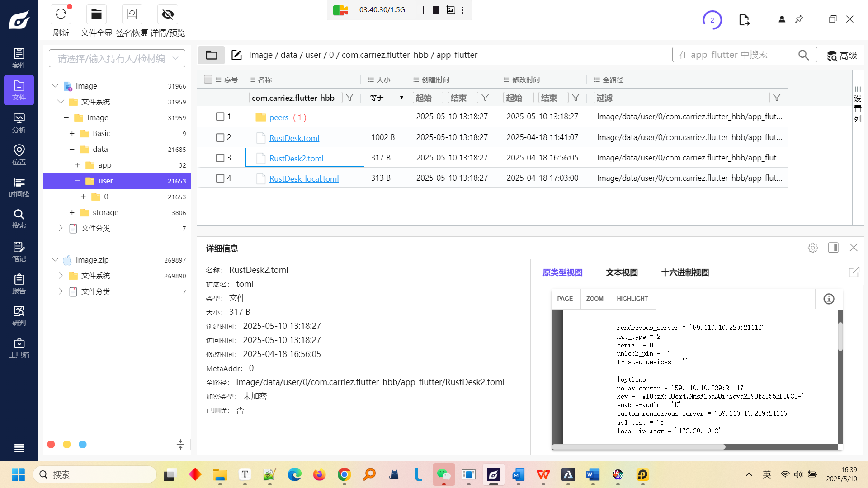
Task: Apply the 创建时间 column filter funnel
Action: 485,98
